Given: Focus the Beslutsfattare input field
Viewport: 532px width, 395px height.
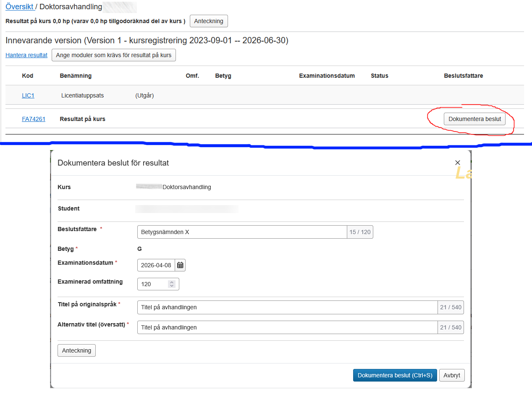Looking at the screenshot, I should [242, 232].
